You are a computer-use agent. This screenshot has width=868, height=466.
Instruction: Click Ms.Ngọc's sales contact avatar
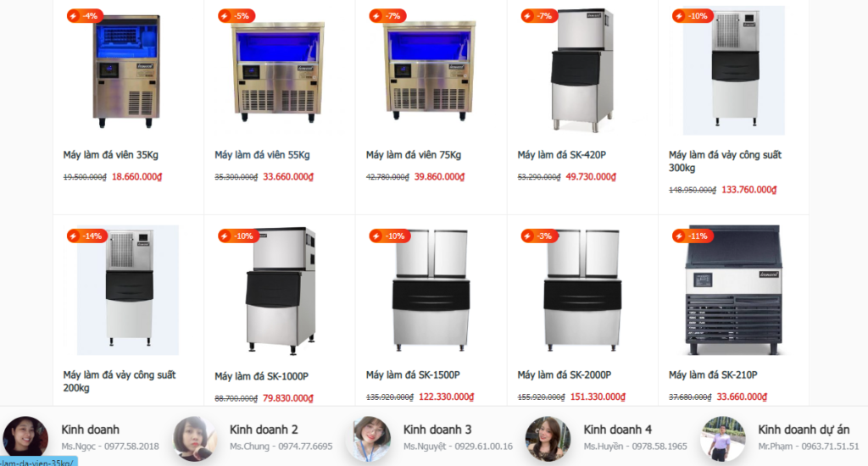[x=25, y=437]
